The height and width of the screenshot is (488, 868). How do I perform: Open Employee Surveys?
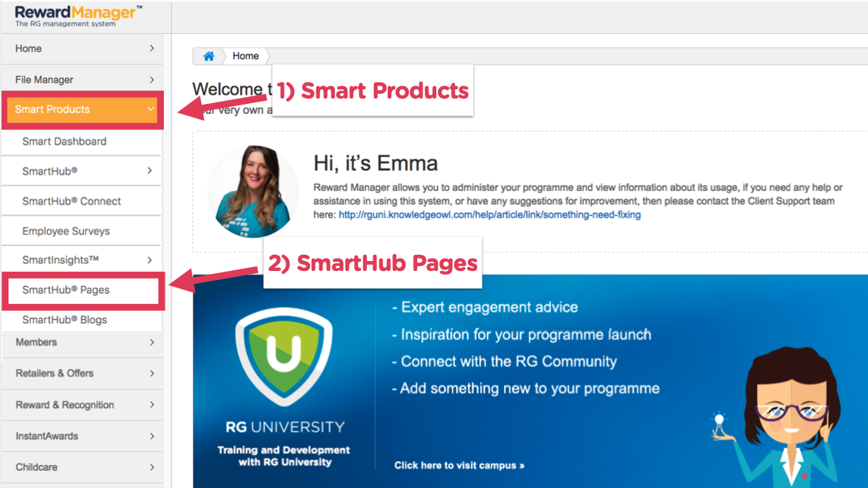[82, 231]
